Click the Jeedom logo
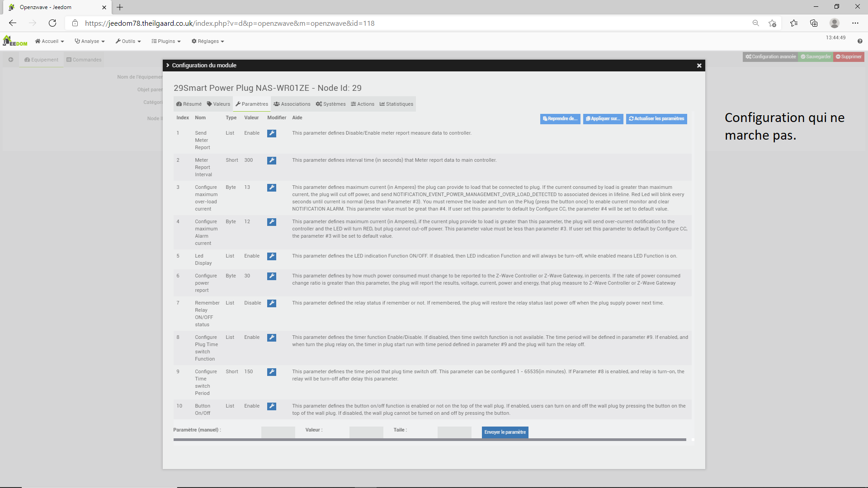Viewport: 868px width, 488px height. click(x=15, y=41)
